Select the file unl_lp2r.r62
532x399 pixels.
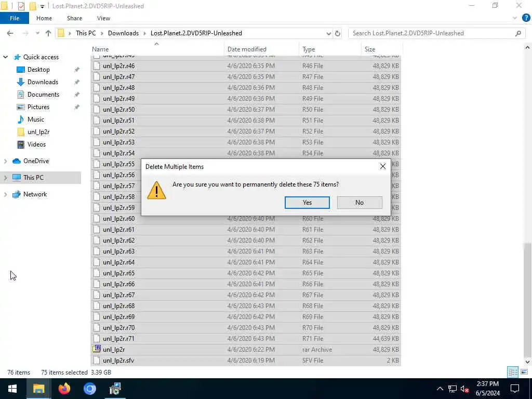point(246,241)
